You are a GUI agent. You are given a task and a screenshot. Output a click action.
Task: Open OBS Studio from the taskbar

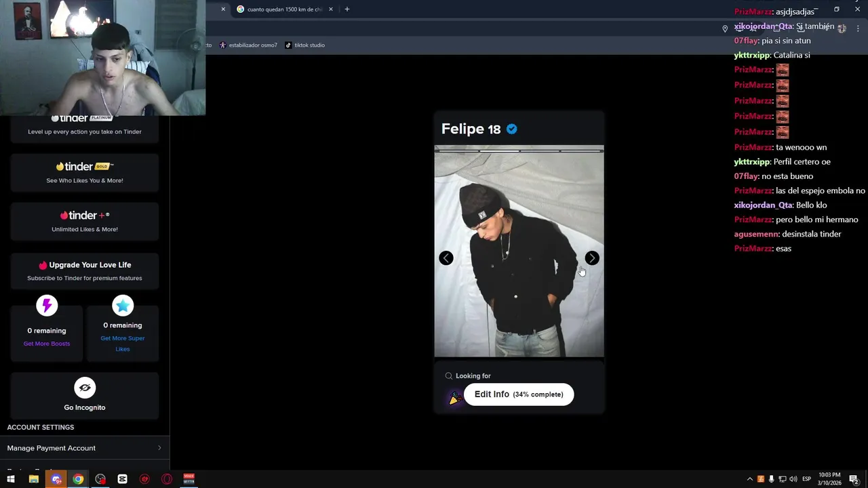coord(100,479)
